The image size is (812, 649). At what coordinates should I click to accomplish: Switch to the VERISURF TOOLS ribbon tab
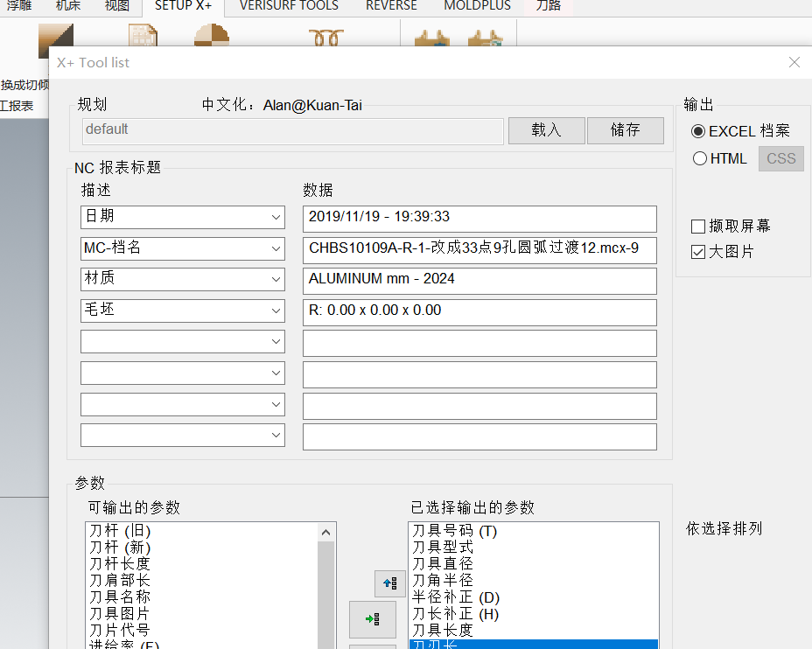click(x=289, y=6)
